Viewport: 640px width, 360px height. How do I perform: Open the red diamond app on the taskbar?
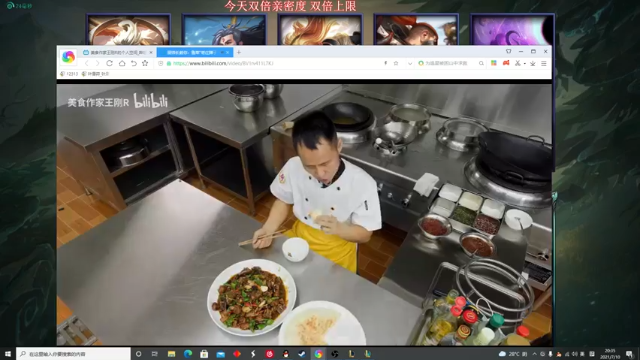tap(237, 354)
